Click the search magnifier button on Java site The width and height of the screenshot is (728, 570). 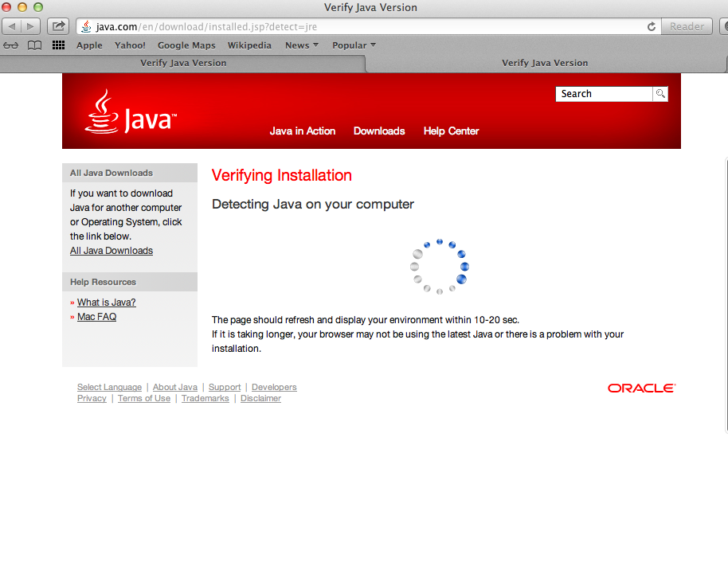(x=660, y=94)
